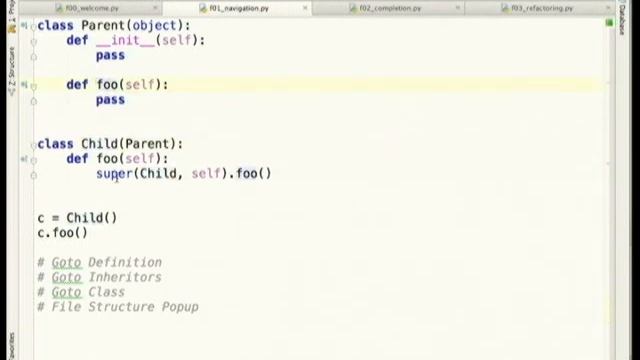Click 'pass' under the __init__ method
The image size is (640, 360).
[110, 56]
